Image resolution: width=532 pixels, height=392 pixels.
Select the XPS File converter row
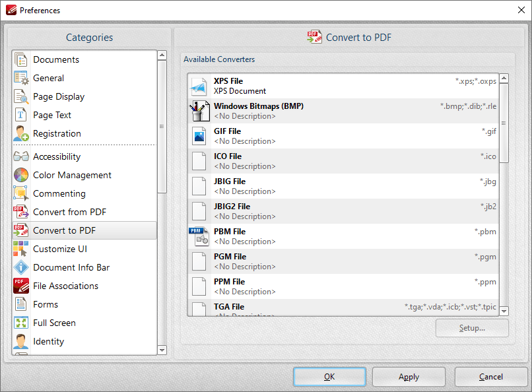pos(343,86)
